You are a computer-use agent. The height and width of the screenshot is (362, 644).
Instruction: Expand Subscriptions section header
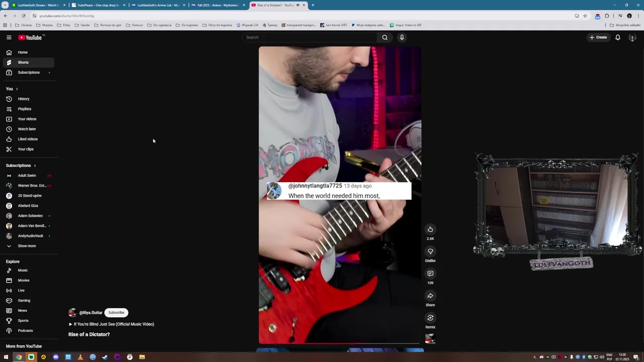point(21,165)
